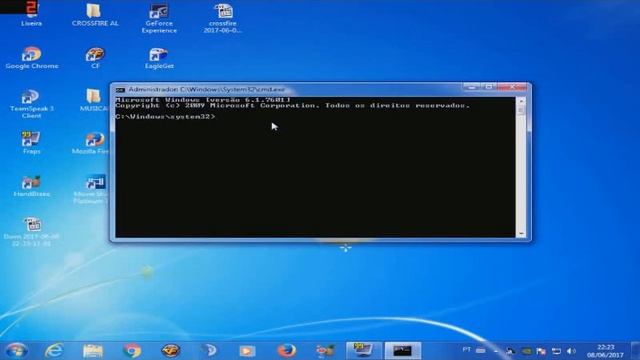Launch Internet Explorer from the taskbar
Screen dimensions: 640x360
click(x=54, y=351)
